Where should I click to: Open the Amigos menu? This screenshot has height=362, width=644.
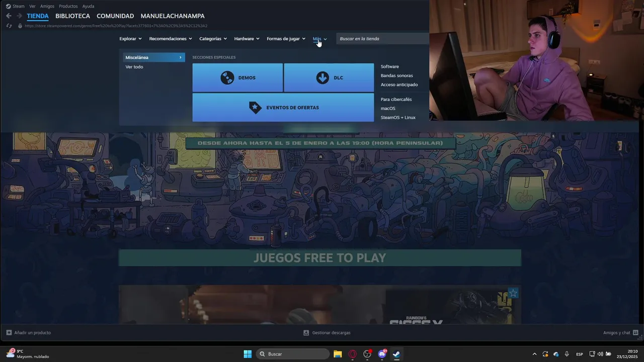point(47,6)
